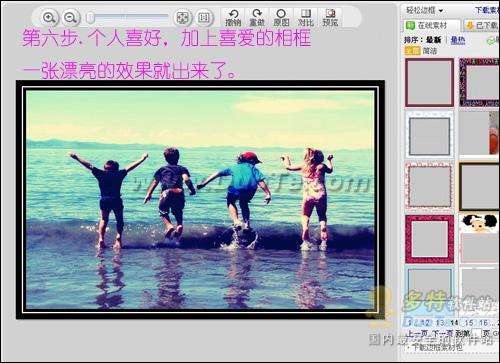Filter frames by the 简洁 category
500x363 pixels.
(x=430, y=51)
